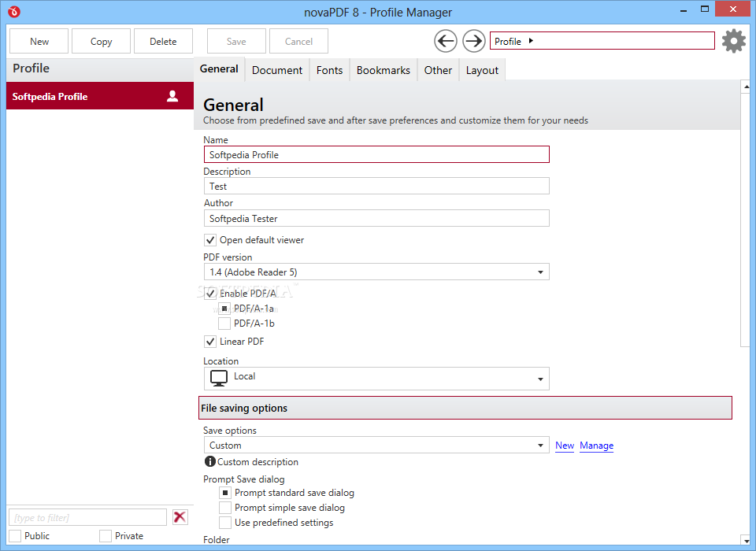The image size is (756, 551).
Task: Click the New profile button
Action: pyautogui.click(x=39, y=41)
